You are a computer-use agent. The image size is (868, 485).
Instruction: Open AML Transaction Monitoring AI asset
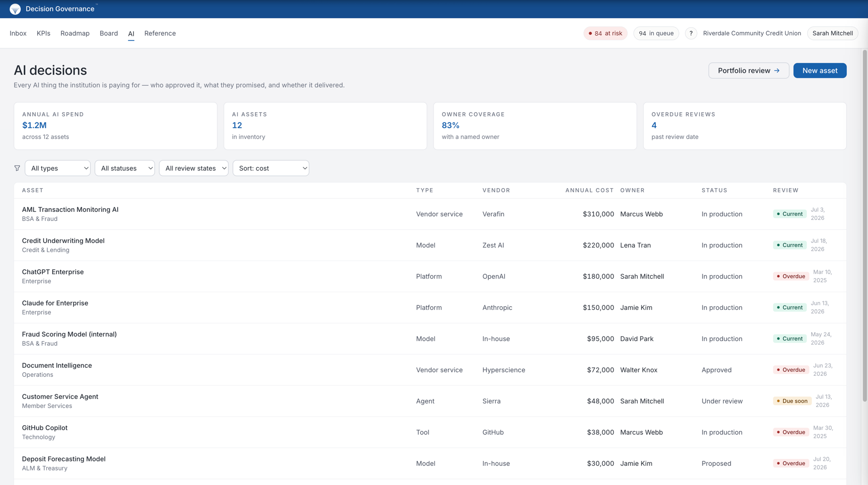click(70, 210)
